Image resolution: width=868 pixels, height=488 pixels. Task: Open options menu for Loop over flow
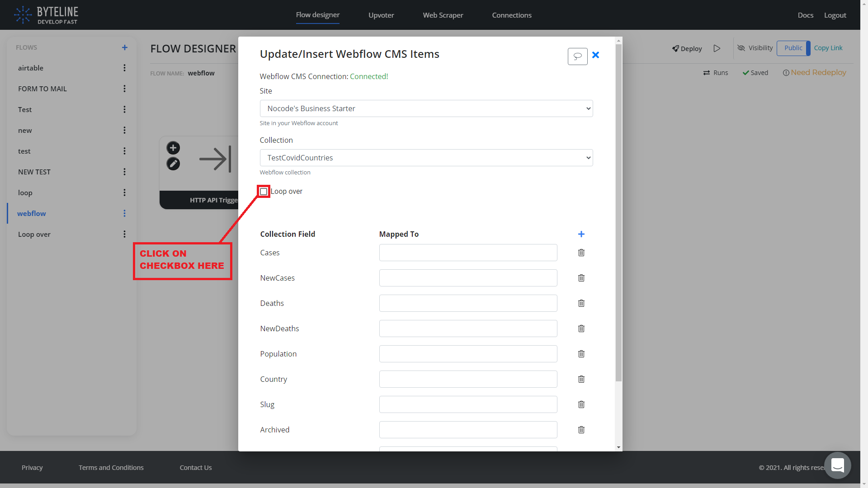124,234
